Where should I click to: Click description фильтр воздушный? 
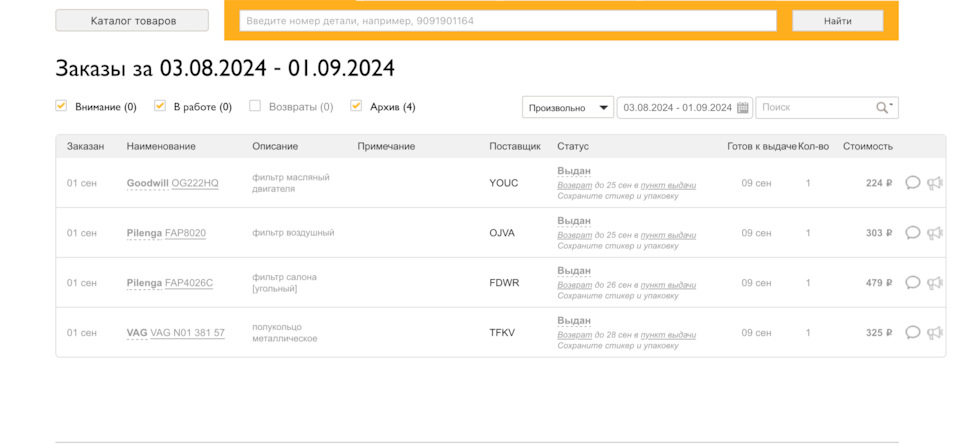pos(293,233)
